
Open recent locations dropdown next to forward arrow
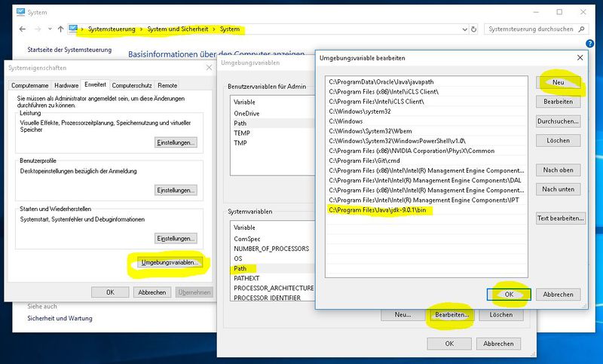50,29
